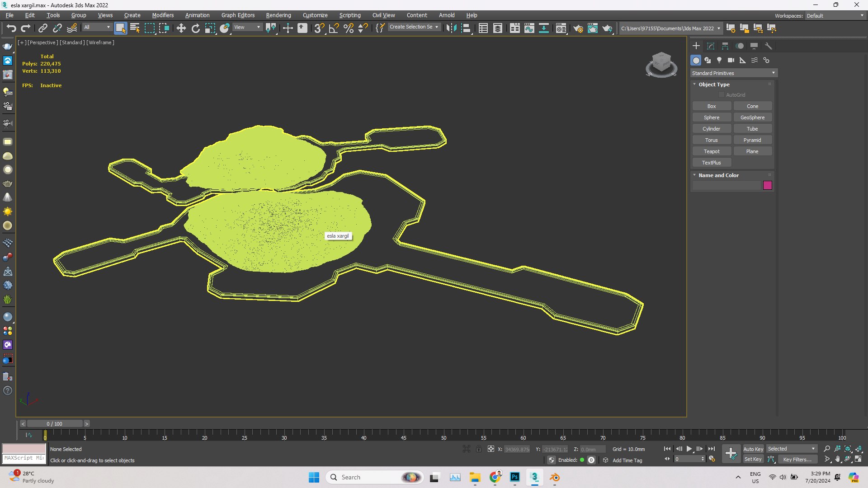
Task: Open the Selected key filter dropdown
Action: [792, 449]
